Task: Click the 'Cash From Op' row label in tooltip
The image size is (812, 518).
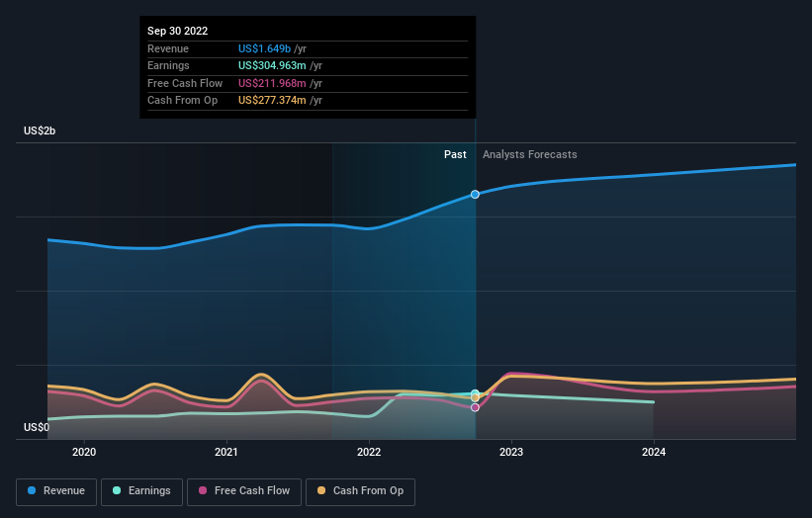Action: pos(182,101)
